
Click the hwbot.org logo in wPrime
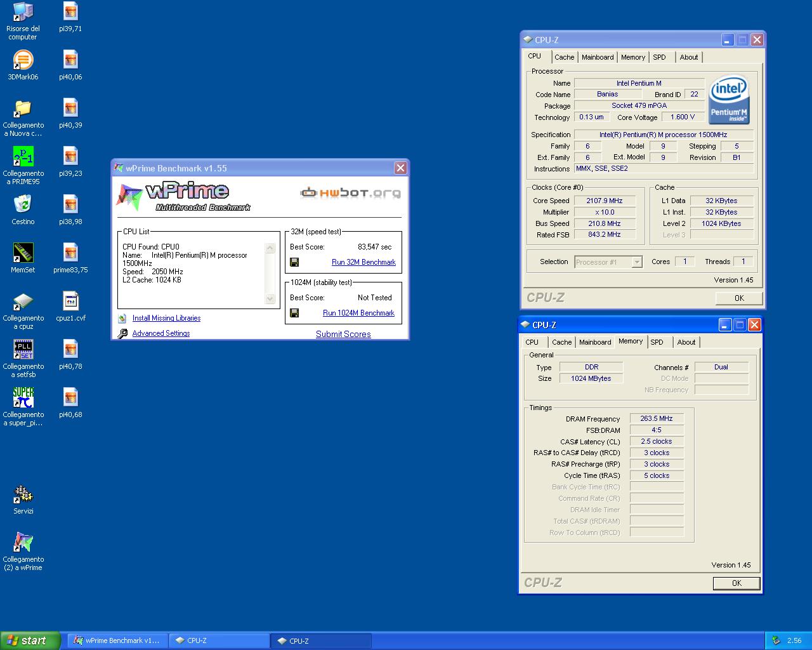(x=350, y=192)
